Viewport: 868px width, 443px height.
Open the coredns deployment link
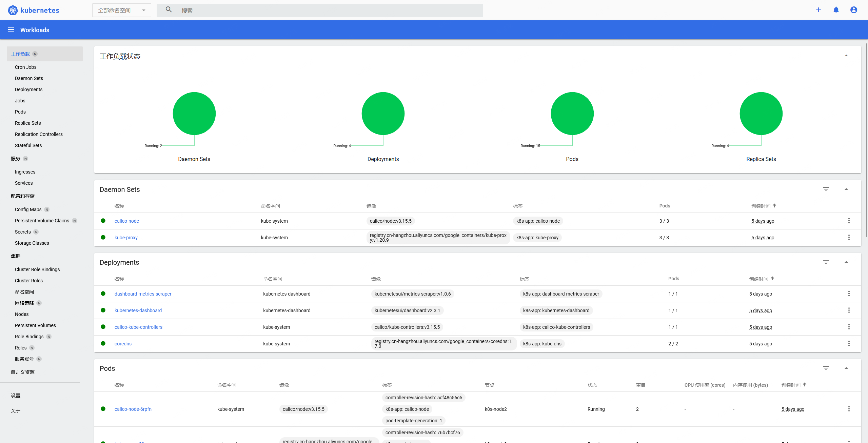click(x=123, y=344)
